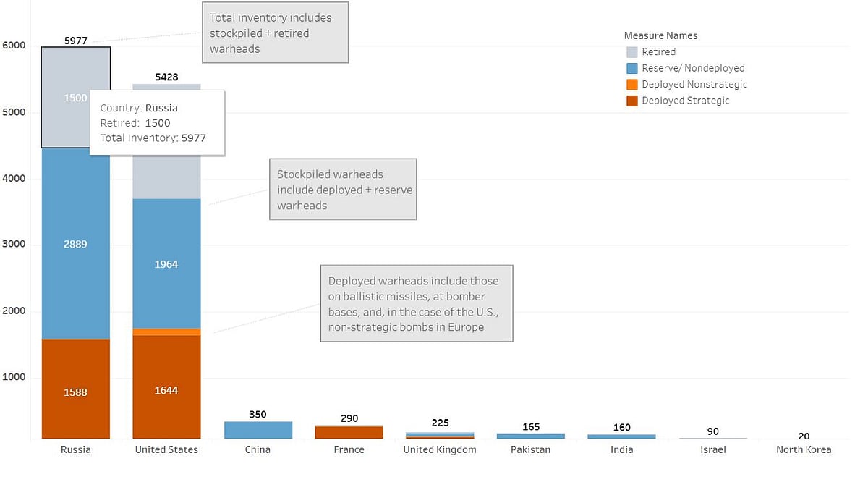Screen dimensions: 868x477
Task: Click the Deployed Nonstrategic orange legend swatch
Action: pos(632,85)
